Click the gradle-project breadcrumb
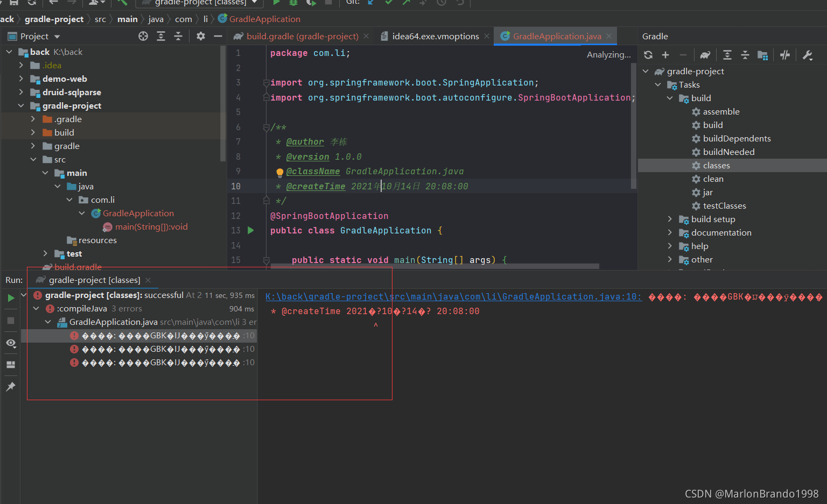The height and width of the screenshot is (504, 827). coord(54,19)
